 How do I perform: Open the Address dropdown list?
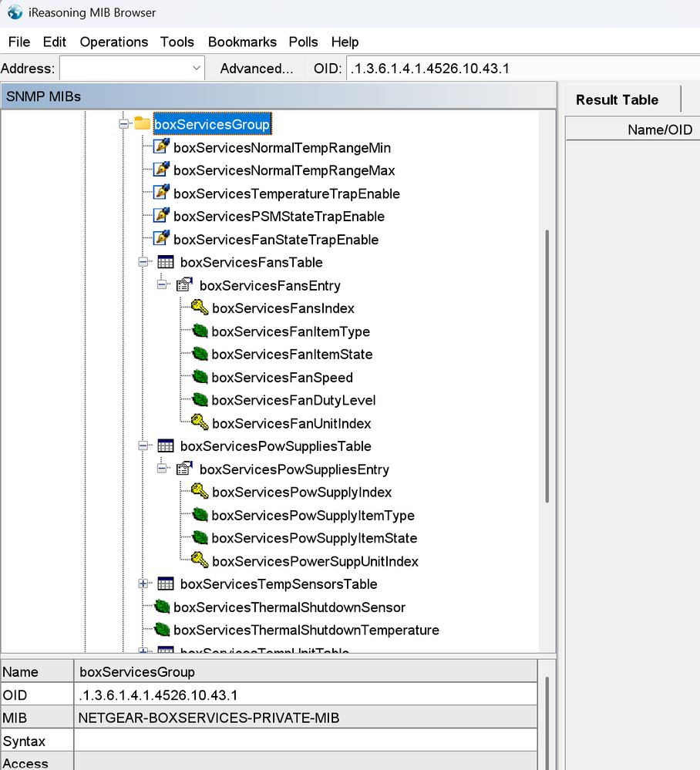pos(196,68)
